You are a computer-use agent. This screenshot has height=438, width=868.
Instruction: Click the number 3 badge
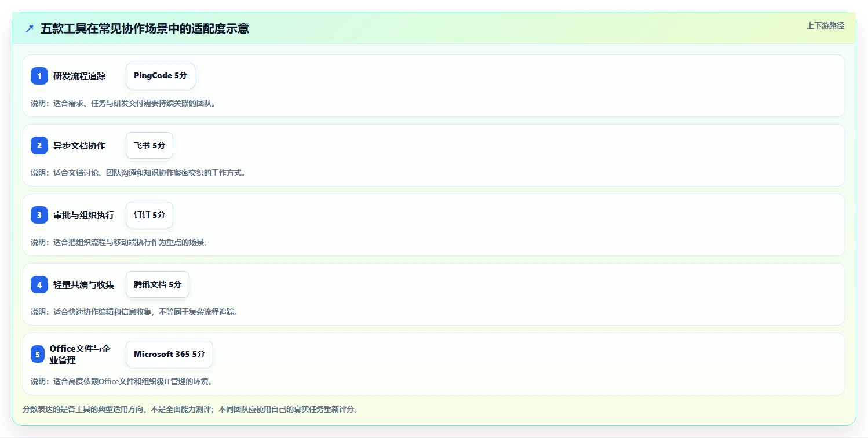[39, 215]
